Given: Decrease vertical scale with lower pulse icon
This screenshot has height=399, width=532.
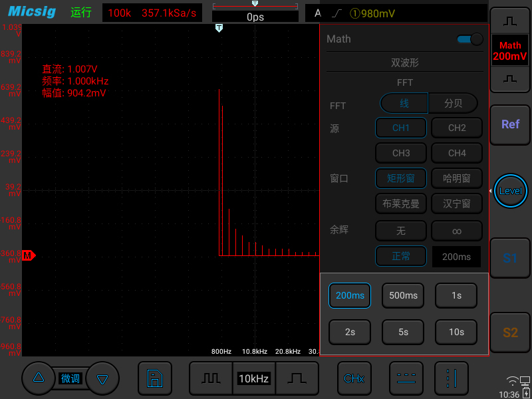Looking at the screenshot, I should [510, 79].
